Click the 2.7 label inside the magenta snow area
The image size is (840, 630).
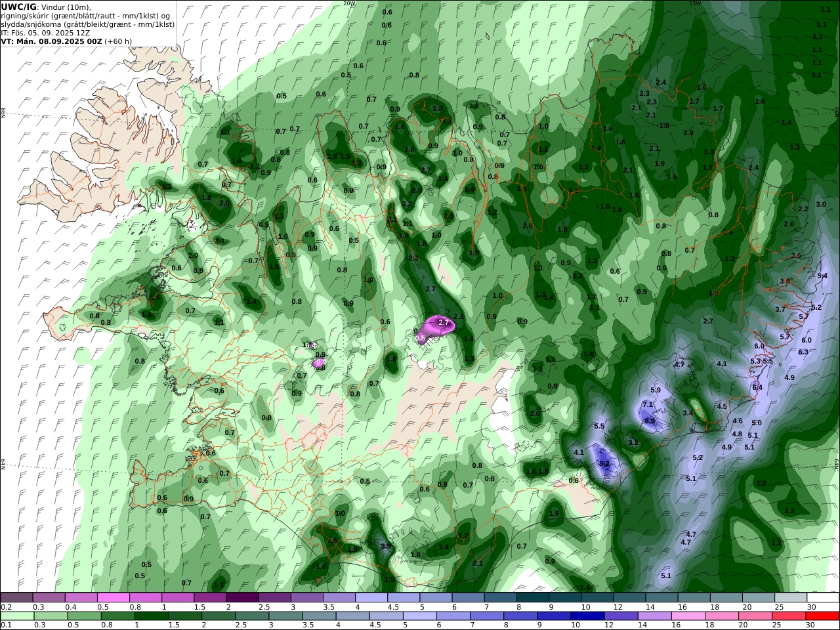(x=444, y=322)
